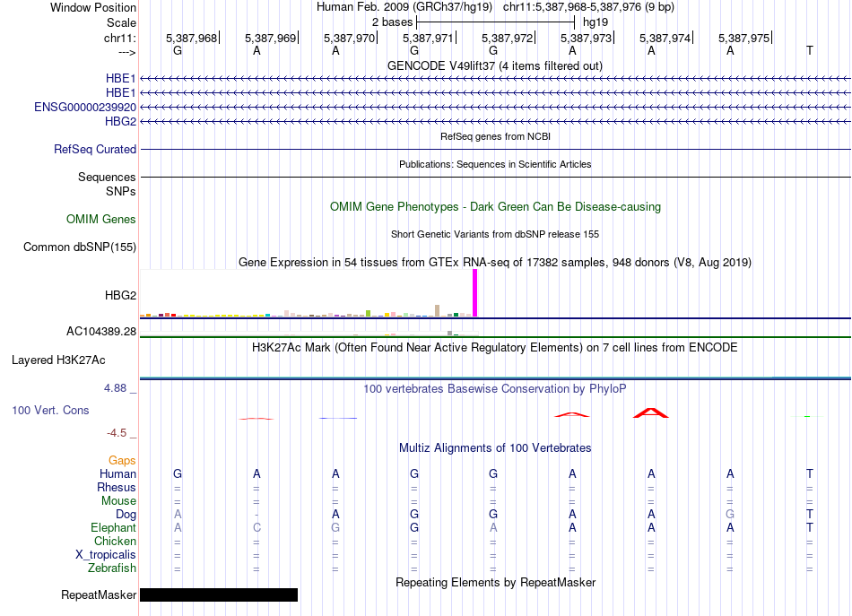Click the Human species label

[x=117, y=473]
